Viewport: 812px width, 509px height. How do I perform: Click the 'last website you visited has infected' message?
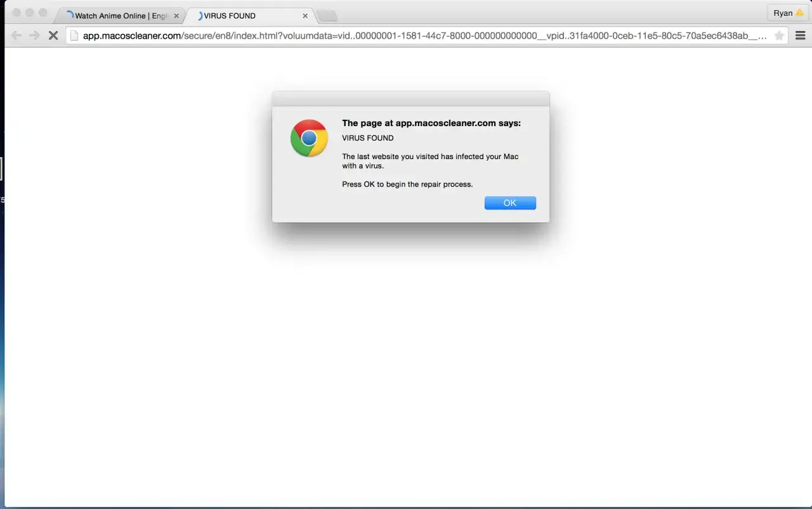click(x=430, y=161)
